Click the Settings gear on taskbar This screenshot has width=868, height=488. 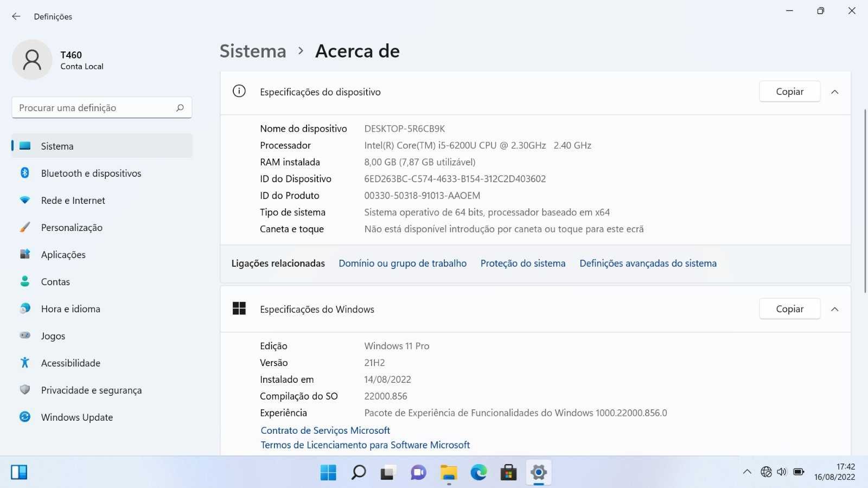tap(539, 472)
